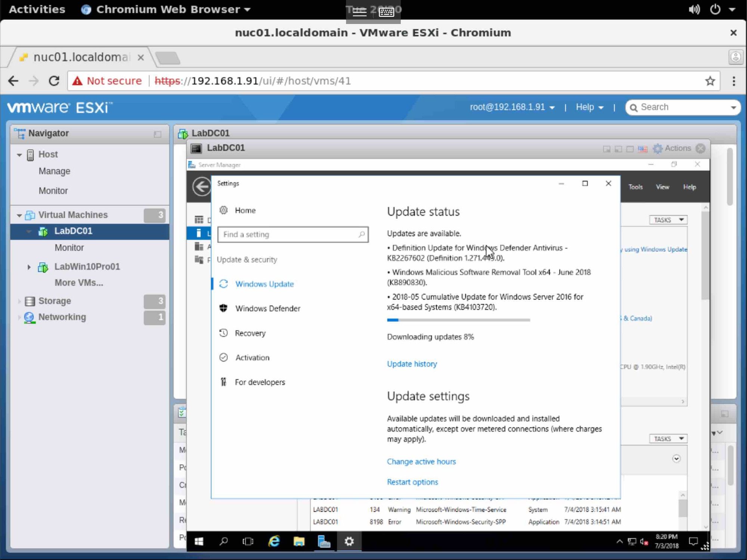Select Monitor under LabDC01
The width and height of the screenshot is (747, 560).
click(69, 248)
